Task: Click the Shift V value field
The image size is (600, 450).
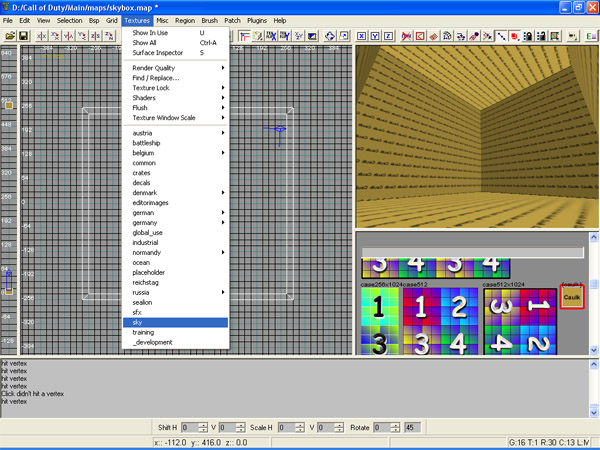Action: pyautogui.click(x=228, y=427)
